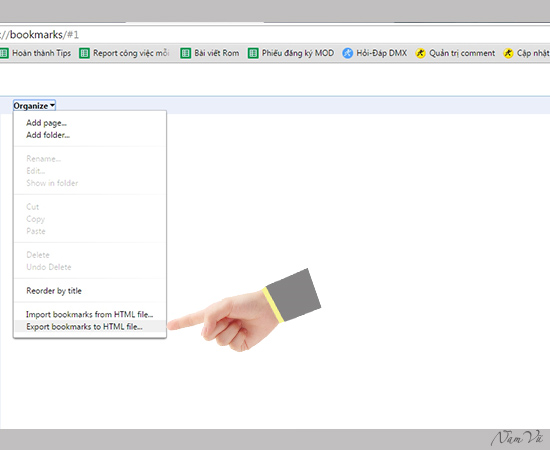The image size is (550, 450).
Task: Click green sheet icon of Hoàn thành Tips
Action: pos(4,53)
